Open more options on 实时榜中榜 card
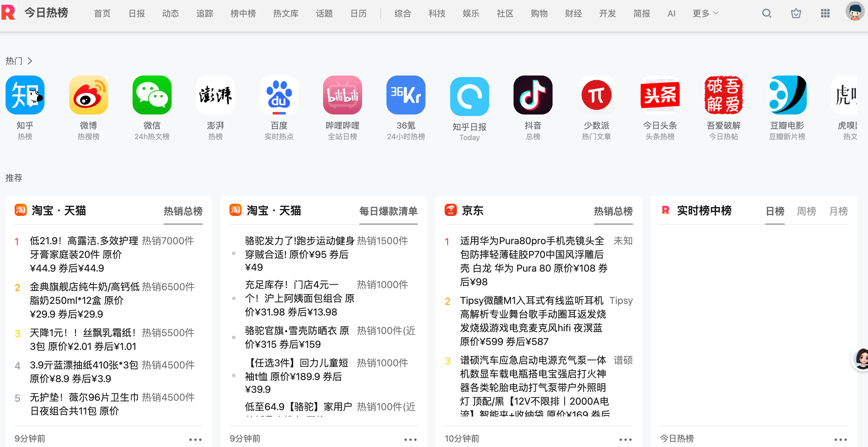 tap(841, 439)
